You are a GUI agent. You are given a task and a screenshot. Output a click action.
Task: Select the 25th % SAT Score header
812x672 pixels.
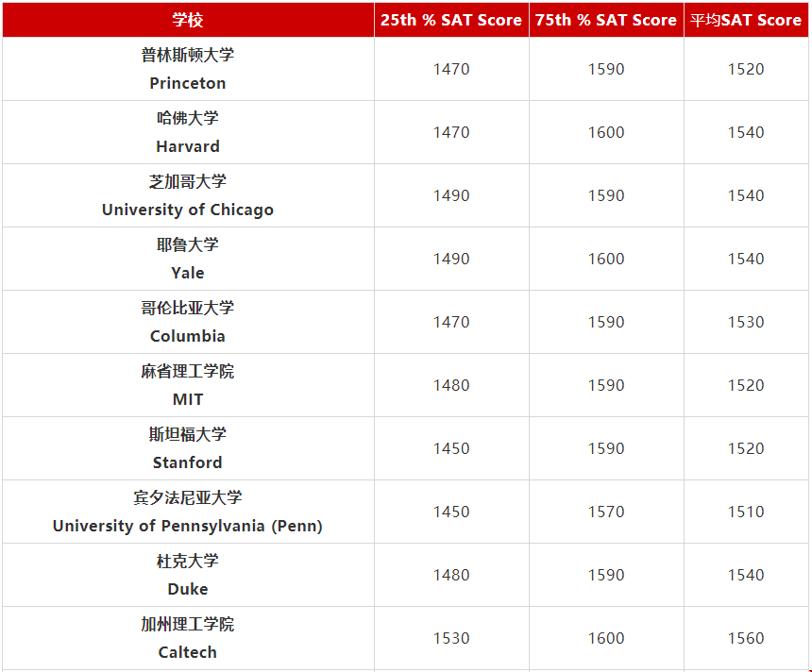point(451,20)
